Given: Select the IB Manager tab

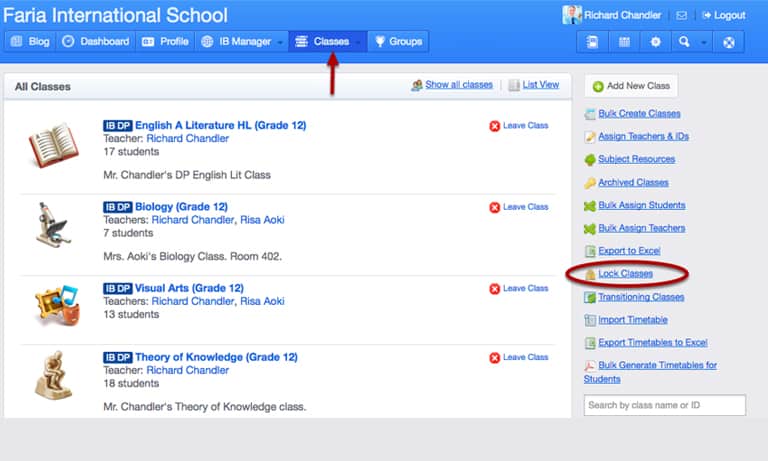Looking at the screenshot, I should coord(236,42).
